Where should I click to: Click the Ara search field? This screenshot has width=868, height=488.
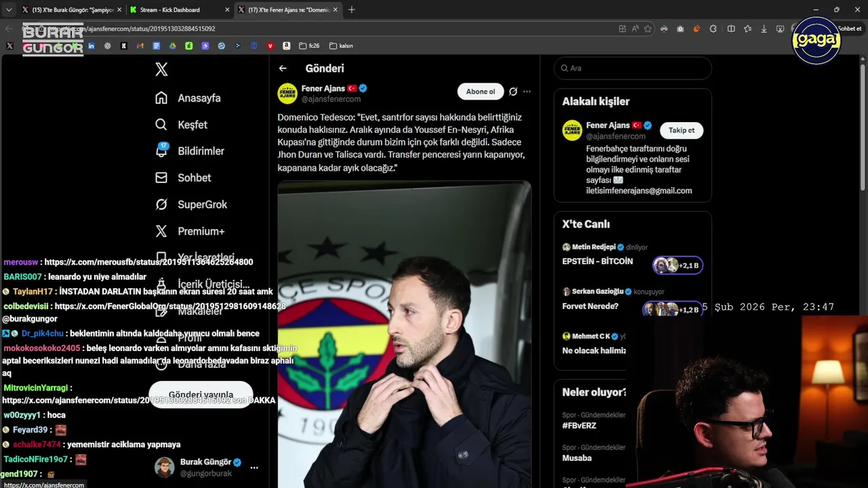coord(633,68)
